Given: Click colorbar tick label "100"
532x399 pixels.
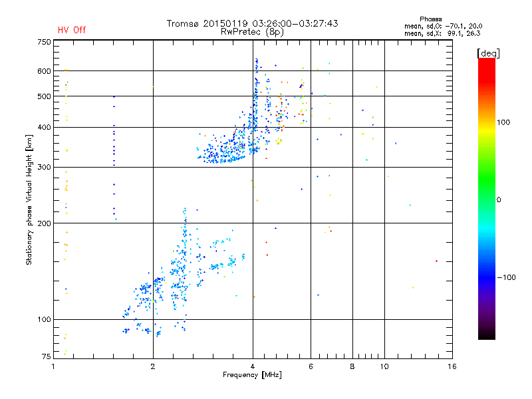Looking at the screenshot, I should click(503, 122).
